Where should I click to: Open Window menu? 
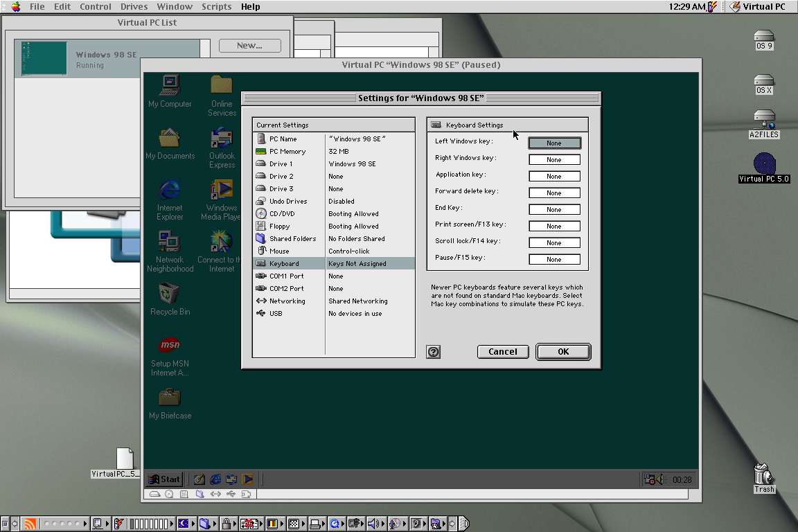coord(175,7)
